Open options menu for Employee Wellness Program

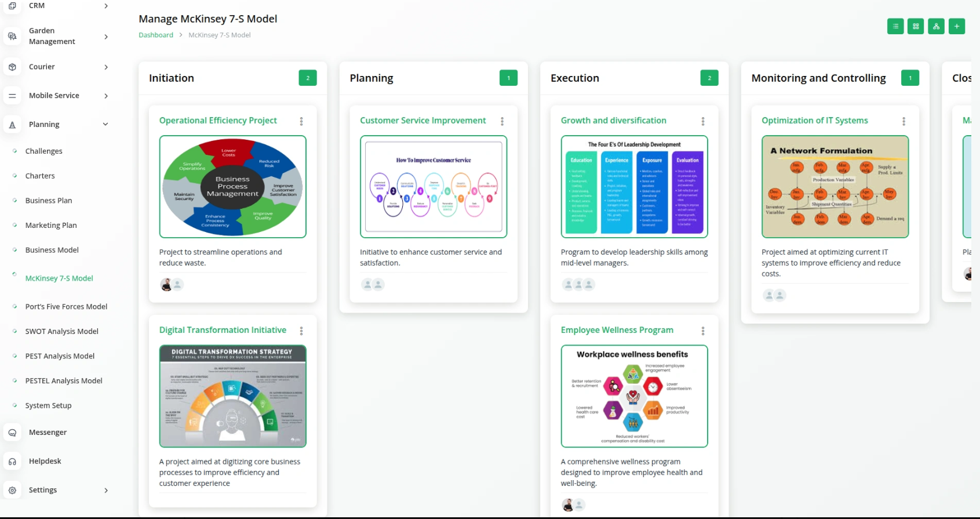(x=703, y=331)
